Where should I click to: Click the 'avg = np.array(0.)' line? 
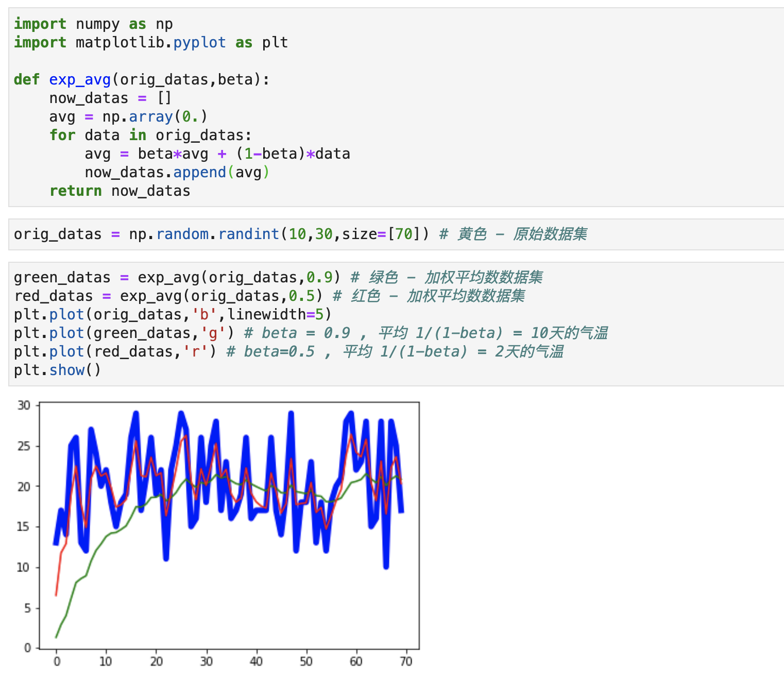tap(128, 117)
